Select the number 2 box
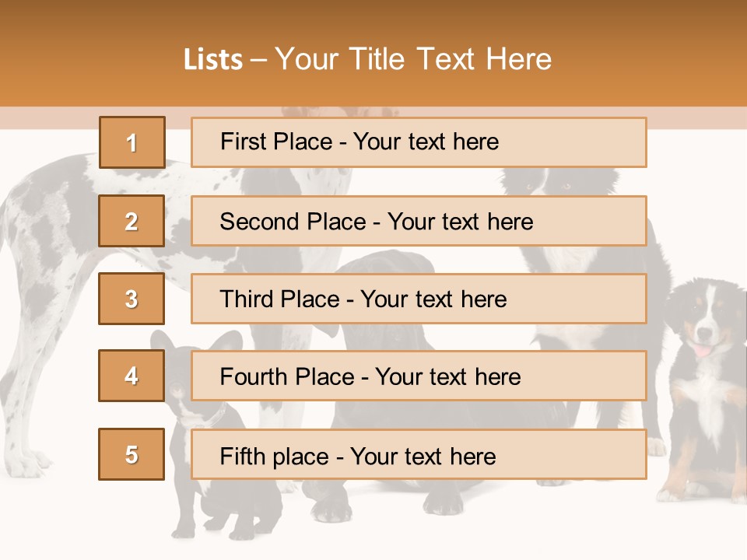This screenshot has height=560, width=747. pos(132,221)
